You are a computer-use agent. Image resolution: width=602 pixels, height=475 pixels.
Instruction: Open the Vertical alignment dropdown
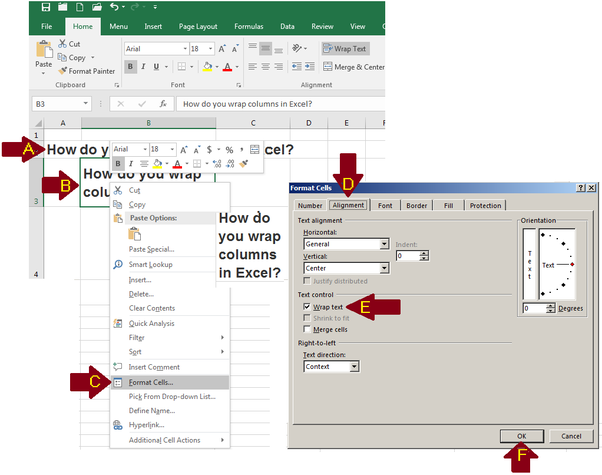pyautogui.click(x=384, y=268)
